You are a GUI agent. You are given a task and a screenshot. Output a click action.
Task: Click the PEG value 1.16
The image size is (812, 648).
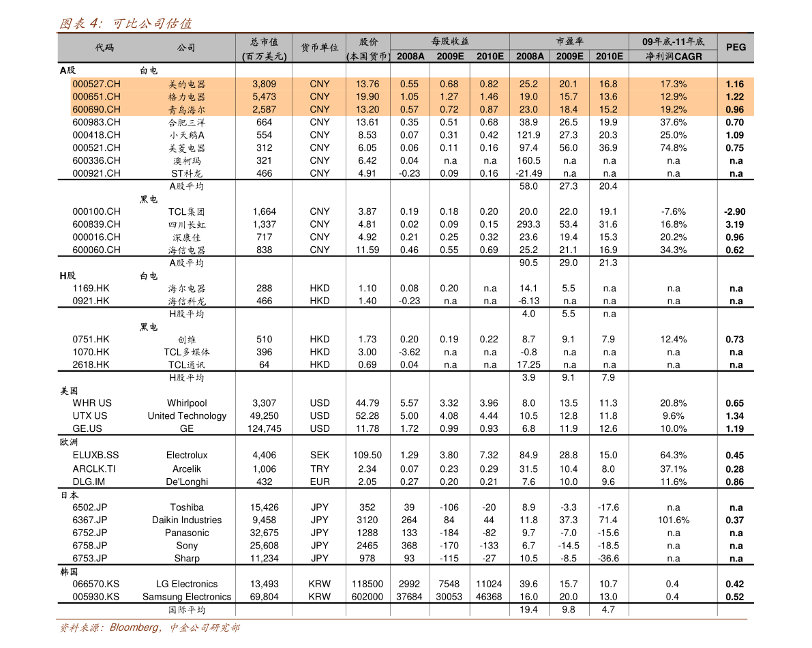click(734, 84)
